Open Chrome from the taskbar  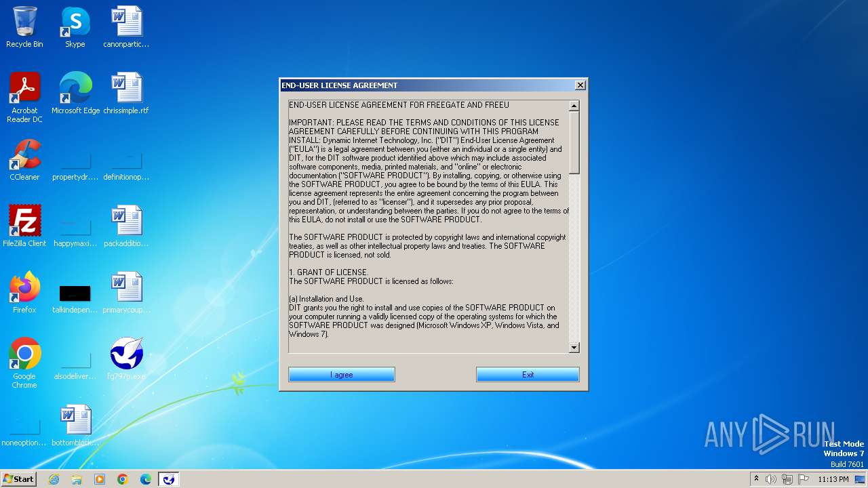click(123, 479)
